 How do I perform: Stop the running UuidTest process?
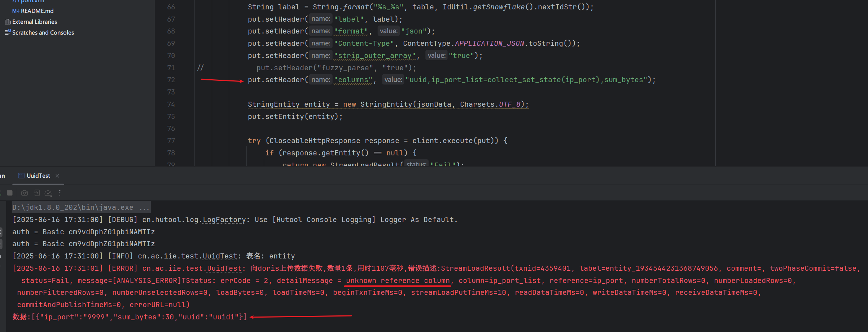(x=10, y=193)
